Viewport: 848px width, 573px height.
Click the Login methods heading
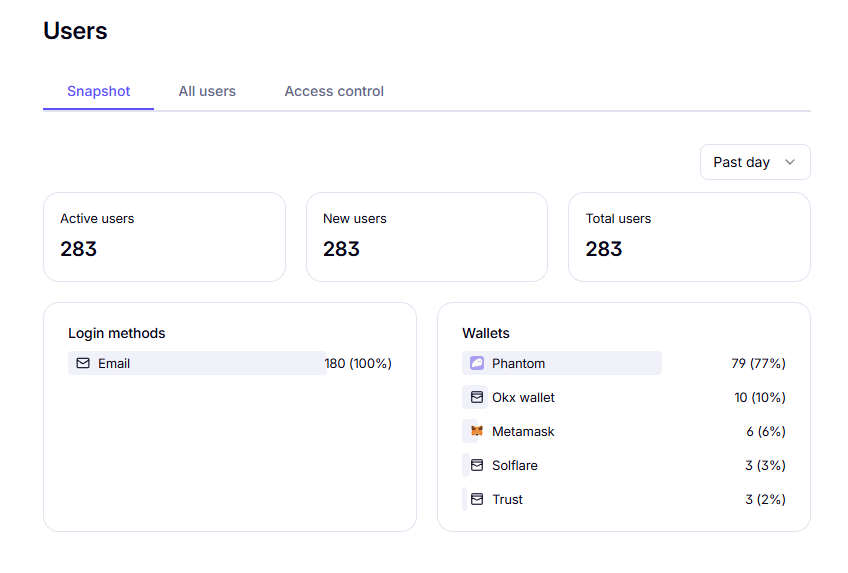[117, 333]
